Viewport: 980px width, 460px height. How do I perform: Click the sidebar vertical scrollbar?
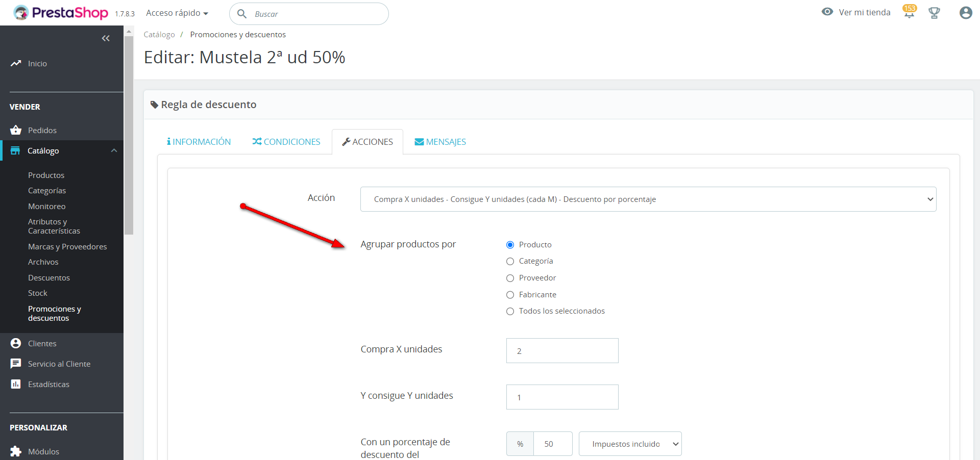click(x=129, y=135)
